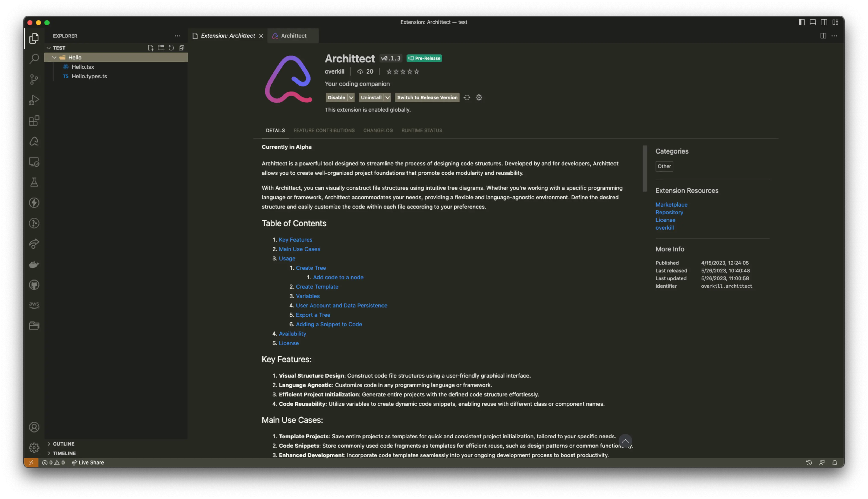Click the Other category badge
Screen dimensions: 868x499
click(x=664, y=167)
